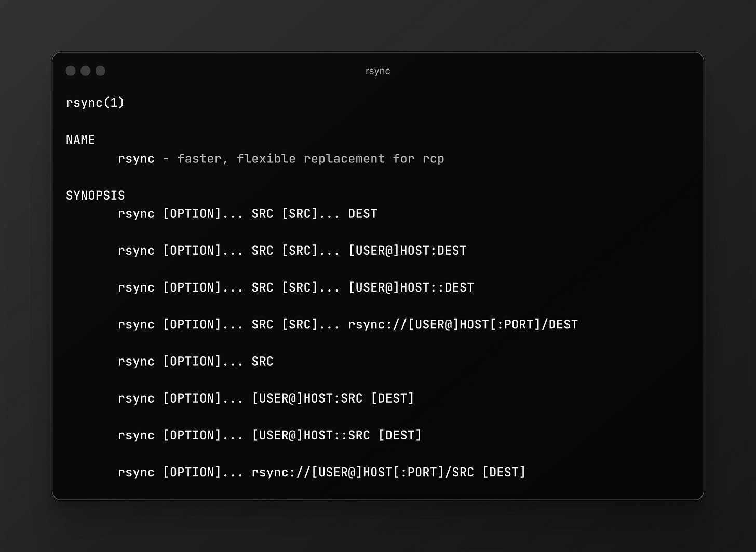This screenshot has width=756, height=552.
Task: Click the red close traffic light
Action: (x=71, y=71)
